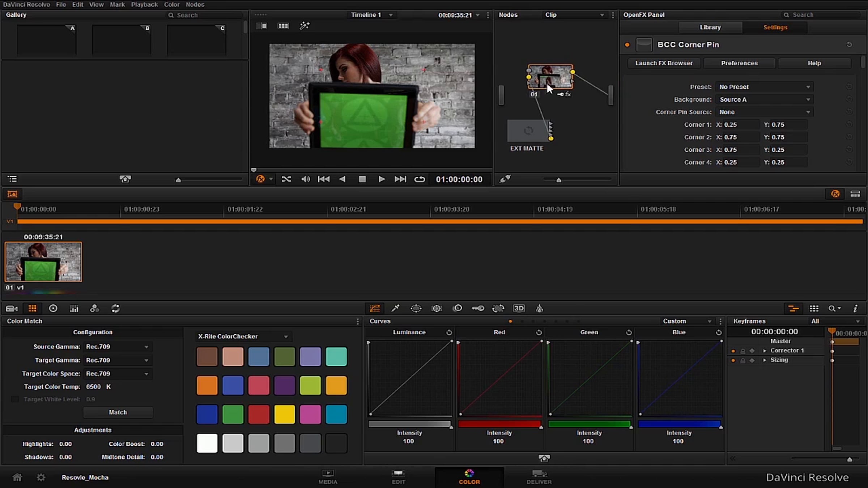Click the Help button in OpenFX panel
The image size is (868, 488).
click(814, 63)
